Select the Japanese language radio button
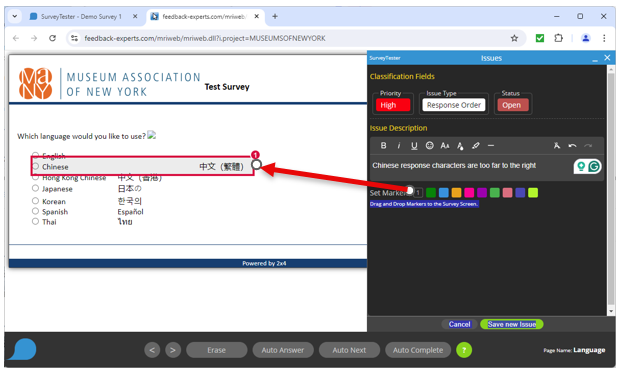Image resolution: width=620 pixels, height=371 pixels. 36,188
